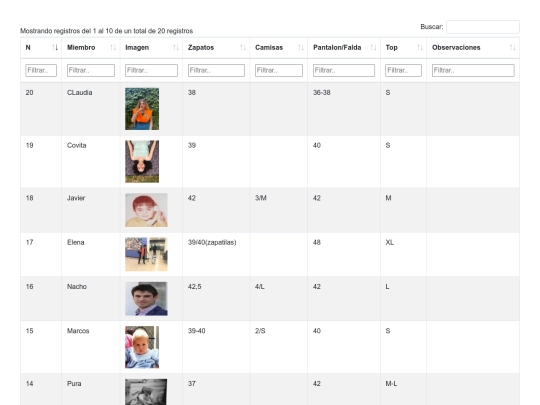Screen dimensions: 540x405
Task: Focus the Buscar search box
Action: (483, 27)
